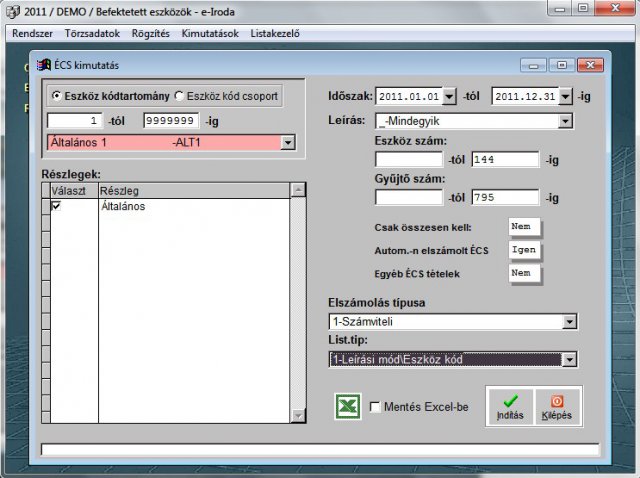Select the Eszköz kód csoport radio option

(x=180, y=97)
